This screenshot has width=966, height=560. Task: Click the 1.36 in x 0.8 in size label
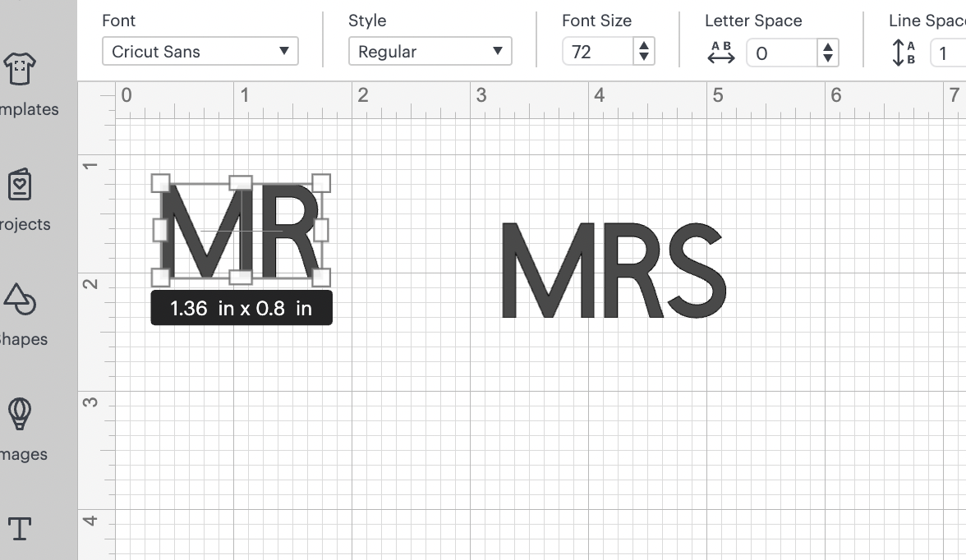(241, 308)
